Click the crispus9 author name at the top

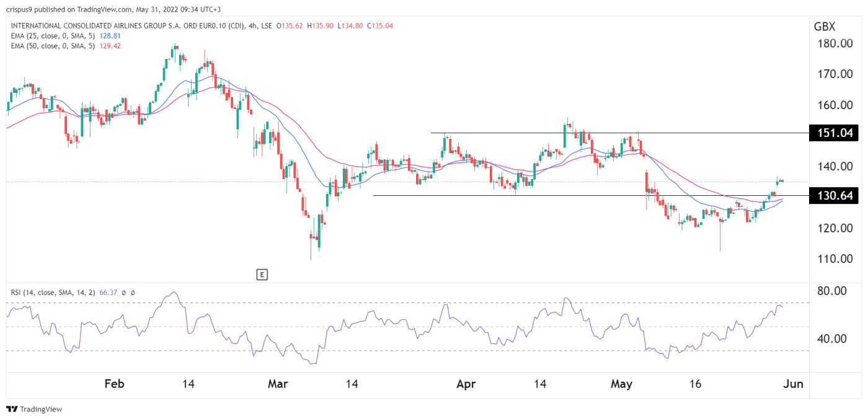coord(20,10)
